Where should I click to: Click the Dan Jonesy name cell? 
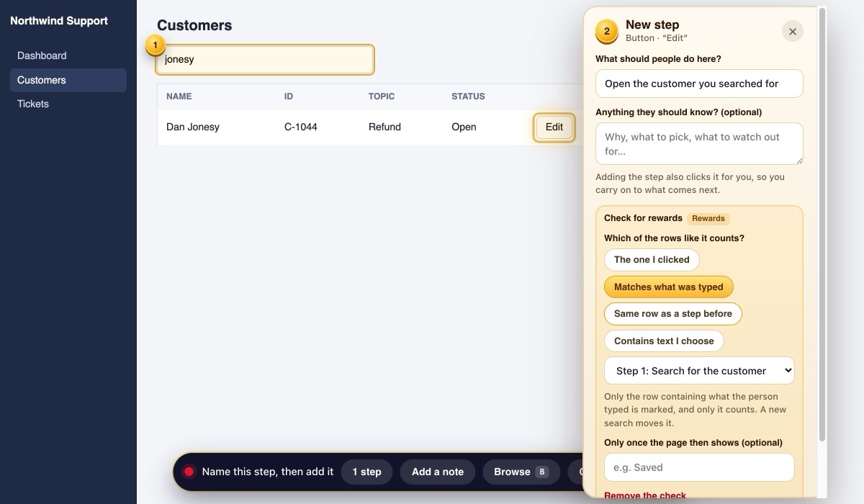click(193, 127)
